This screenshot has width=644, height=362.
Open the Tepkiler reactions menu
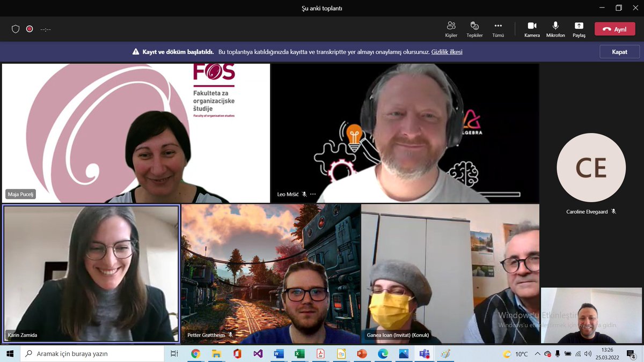[474, 29]
